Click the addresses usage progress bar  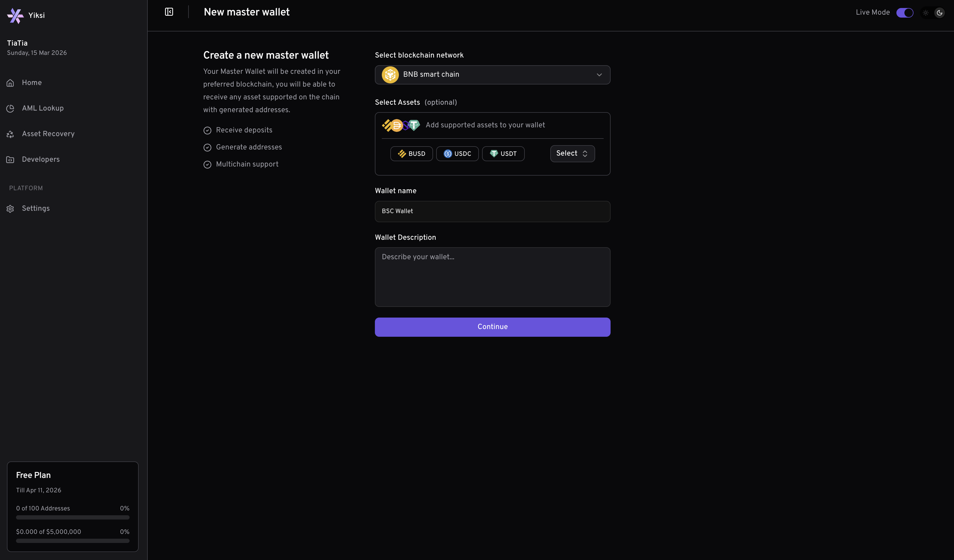pos(72,517)
